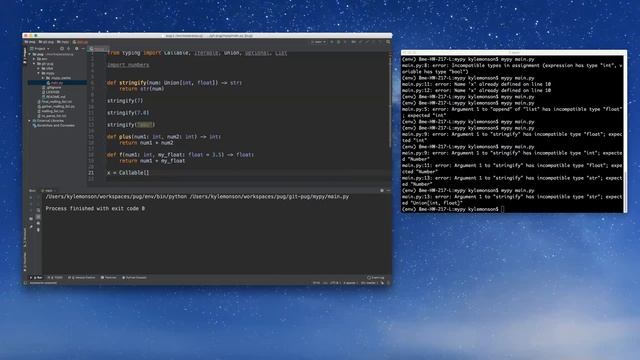Click the Terminal window vertical scrollbar
The image size is (640, 360).
coord(625,192)
